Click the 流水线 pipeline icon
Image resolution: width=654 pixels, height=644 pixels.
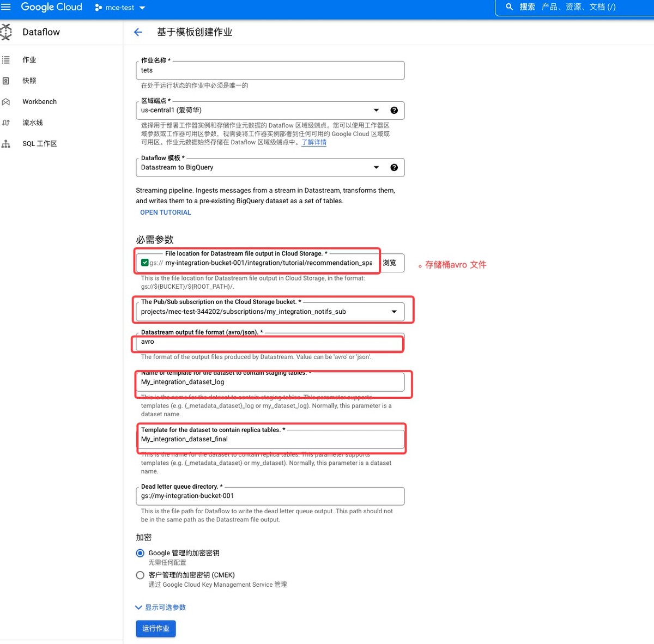click(6, 123)
